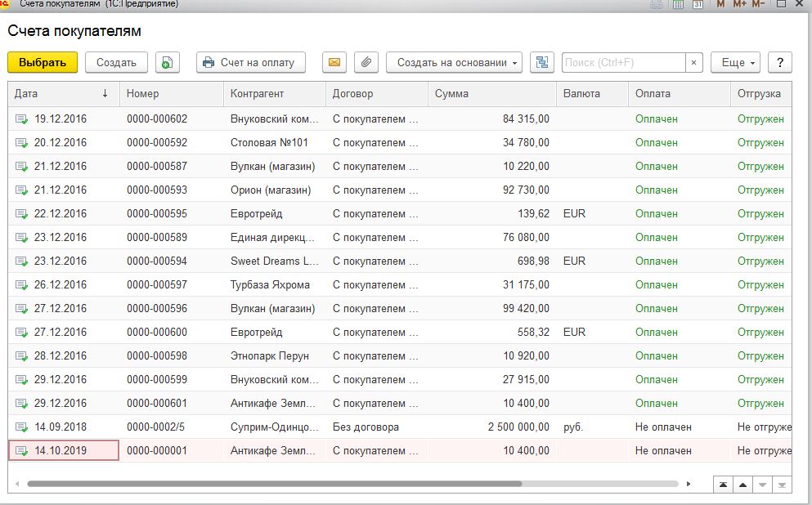
Task: Click the horizontal scrollbar thumb
Action: pos(275,484)
